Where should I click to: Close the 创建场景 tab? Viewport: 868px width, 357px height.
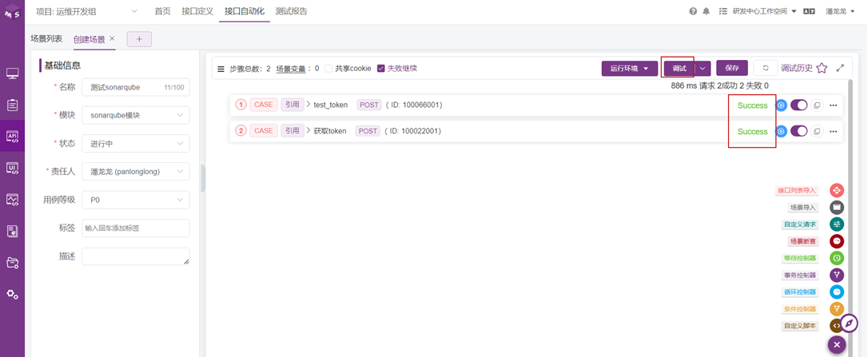tap(112, 38)
